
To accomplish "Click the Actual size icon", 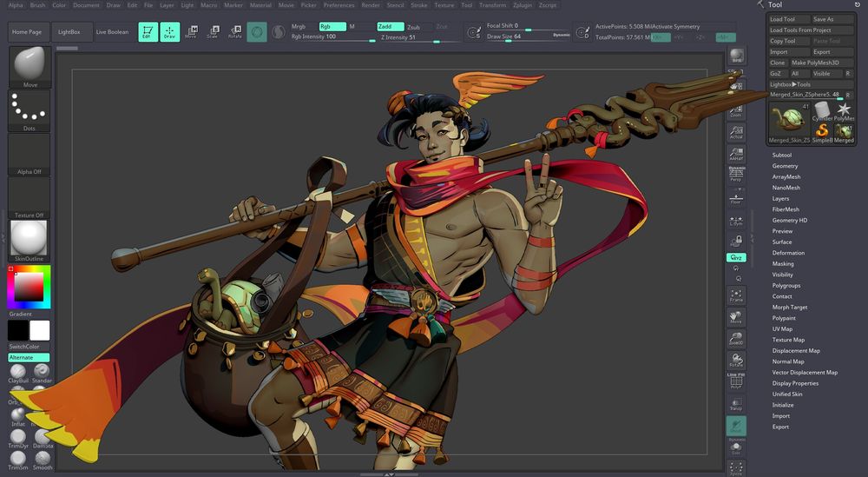I will [736, 132].
